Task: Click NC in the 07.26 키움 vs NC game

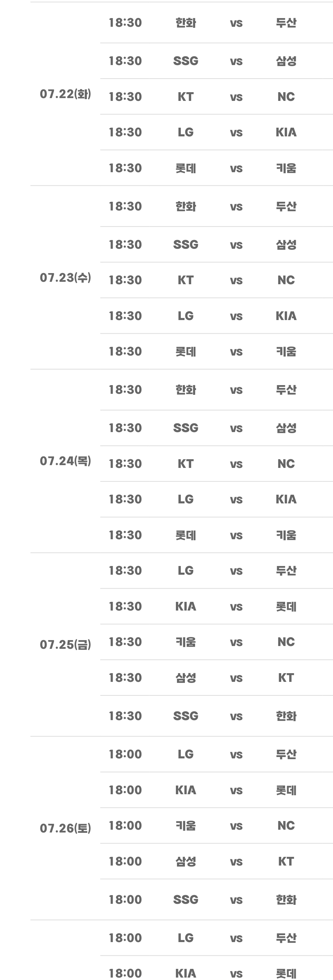Action: [286, 826]
